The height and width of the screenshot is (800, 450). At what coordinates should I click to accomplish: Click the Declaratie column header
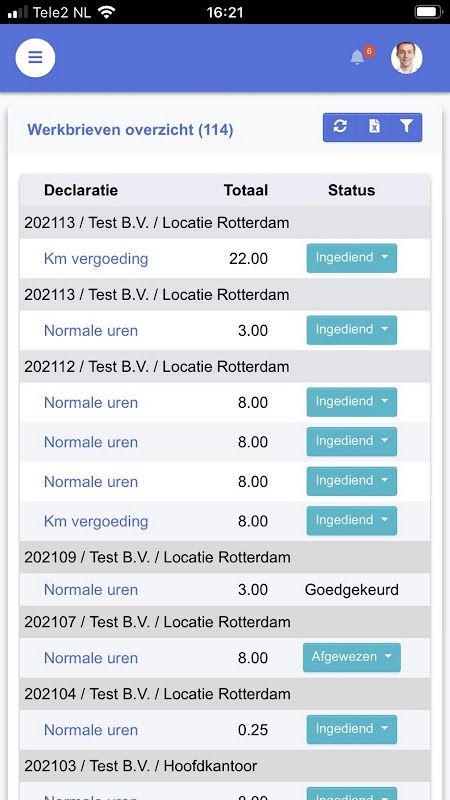81,190
